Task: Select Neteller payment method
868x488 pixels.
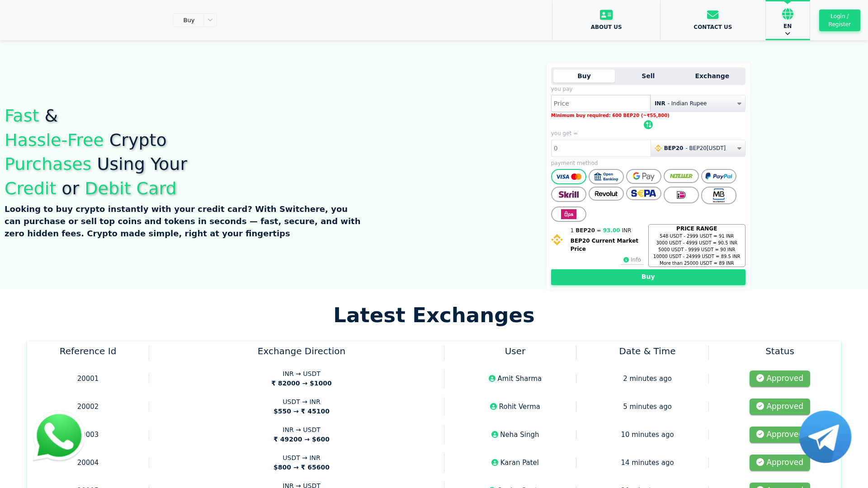Action: pyautogui.click(x=681, y=176)
